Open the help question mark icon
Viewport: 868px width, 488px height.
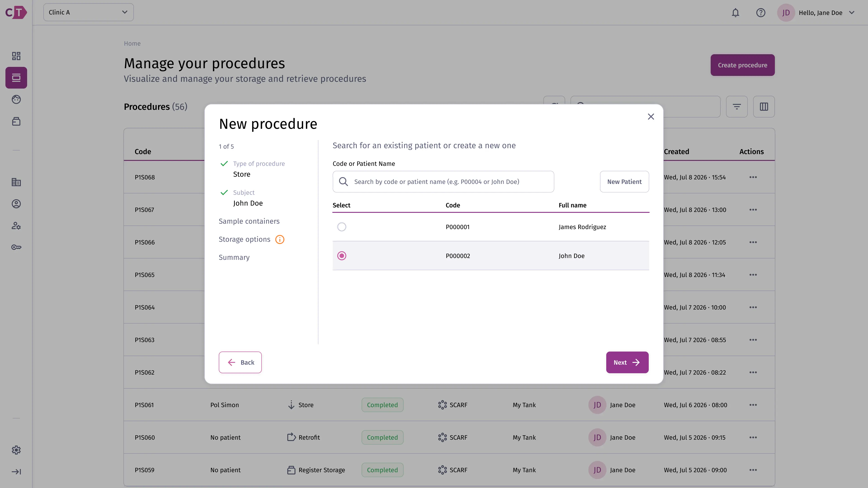[x=760, y=13]
